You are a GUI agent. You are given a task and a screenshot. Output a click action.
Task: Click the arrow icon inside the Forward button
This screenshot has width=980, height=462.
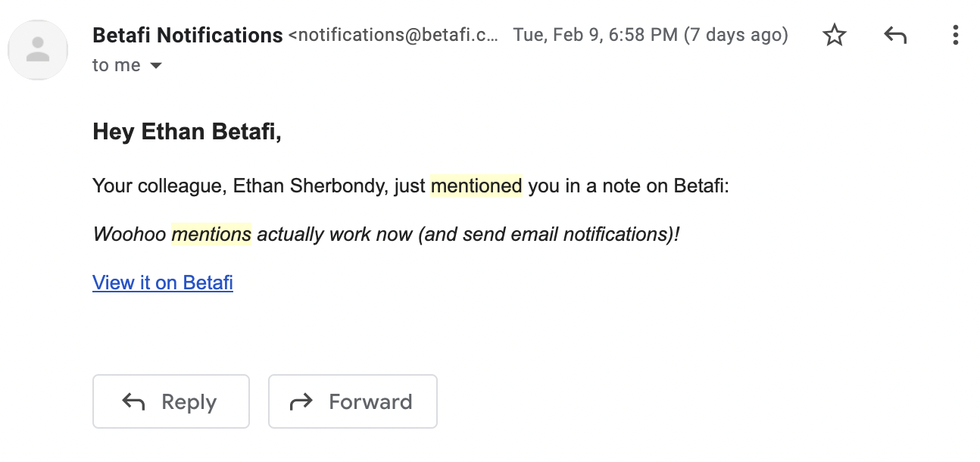pyautogui.click(x=301, y=401)
